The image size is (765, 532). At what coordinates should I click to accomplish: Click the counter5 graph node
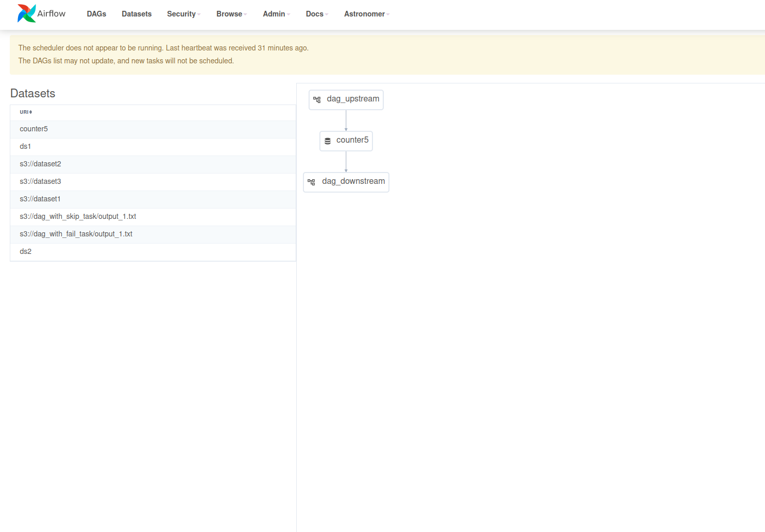click(x=346, y=141)
